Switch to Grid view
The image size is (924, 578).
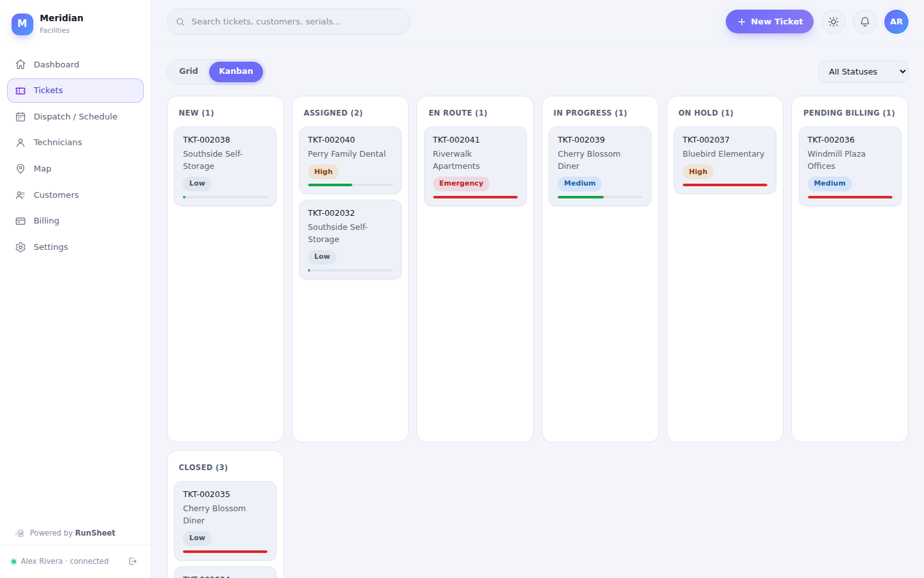click(189, 71)
